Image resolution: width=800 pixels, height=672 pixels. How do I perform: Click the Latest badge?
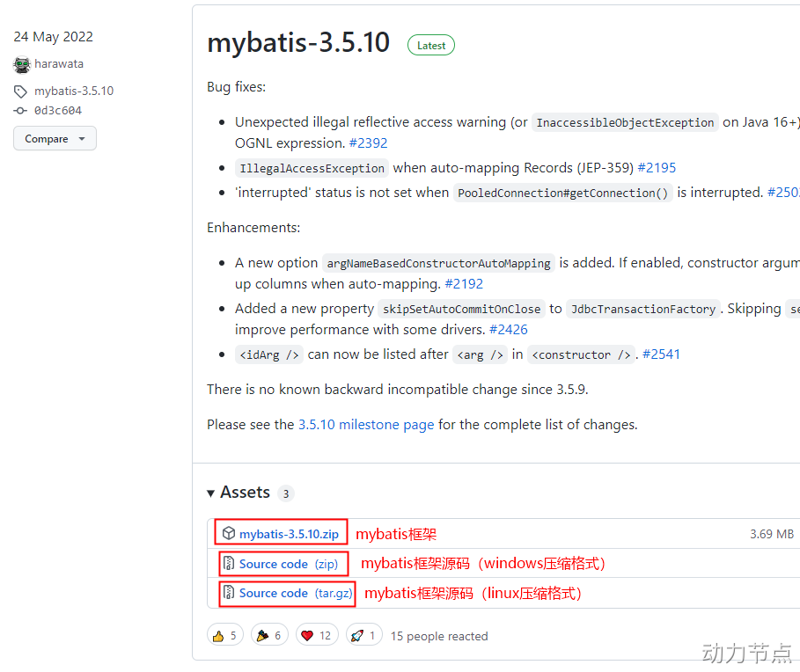(x=431, y=46)
